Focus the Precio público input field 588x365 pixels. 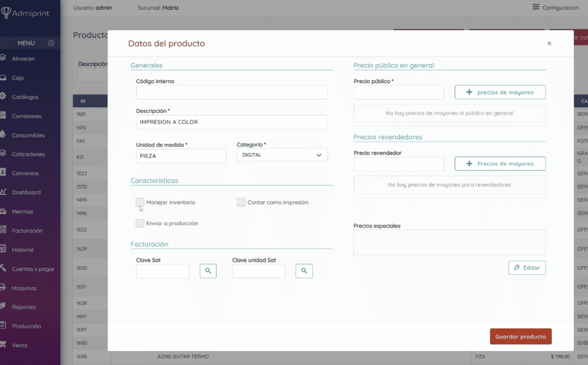(x=398, y=93)
